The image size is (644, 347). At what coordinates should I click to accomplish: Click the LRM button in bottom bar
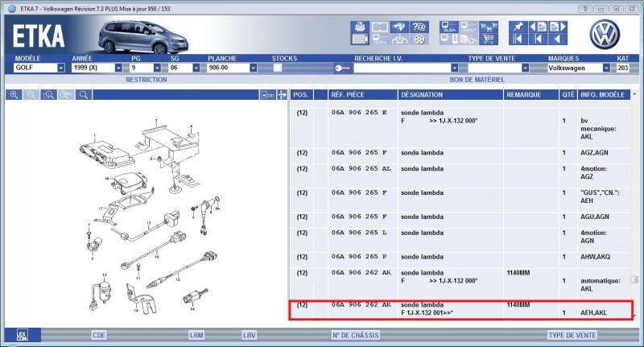(196, 335)
